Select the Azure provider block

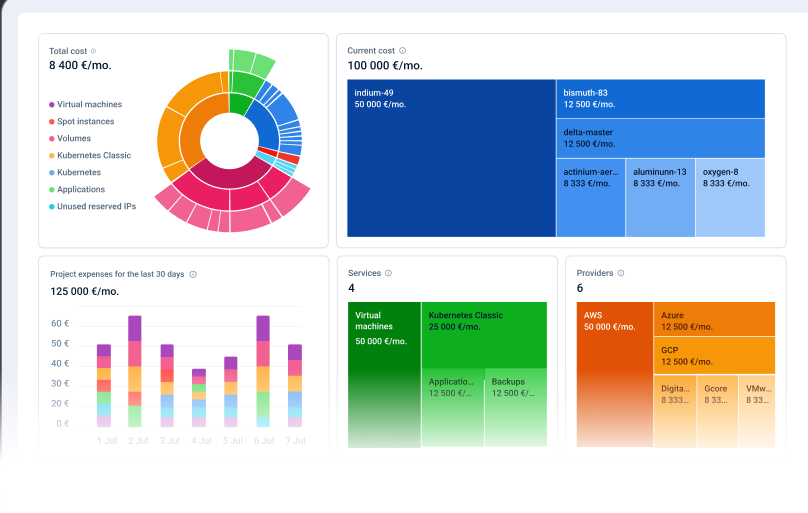(714, 320)
